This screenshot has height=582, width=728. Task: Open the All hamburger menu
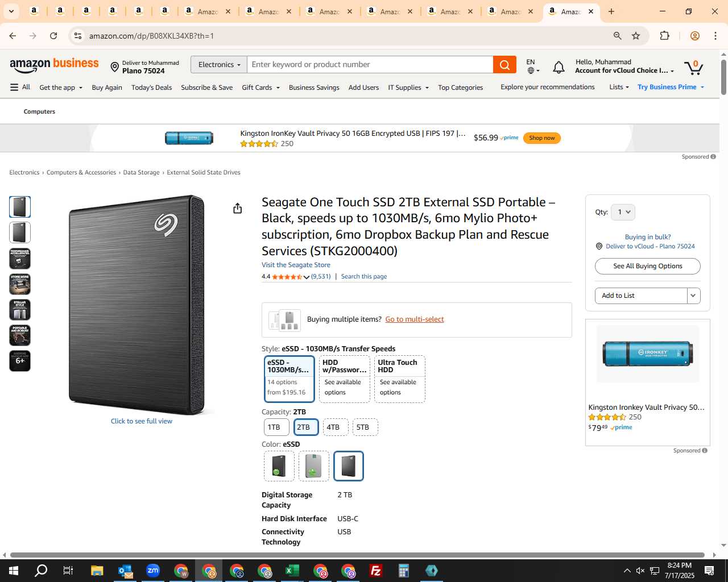tap(20, 87)
